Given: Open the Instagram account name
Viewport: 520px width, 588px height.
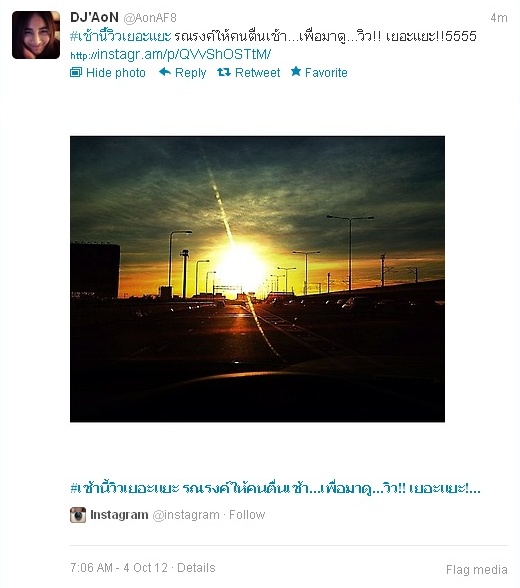Looking at the screenshot, I should pos(119,515).
